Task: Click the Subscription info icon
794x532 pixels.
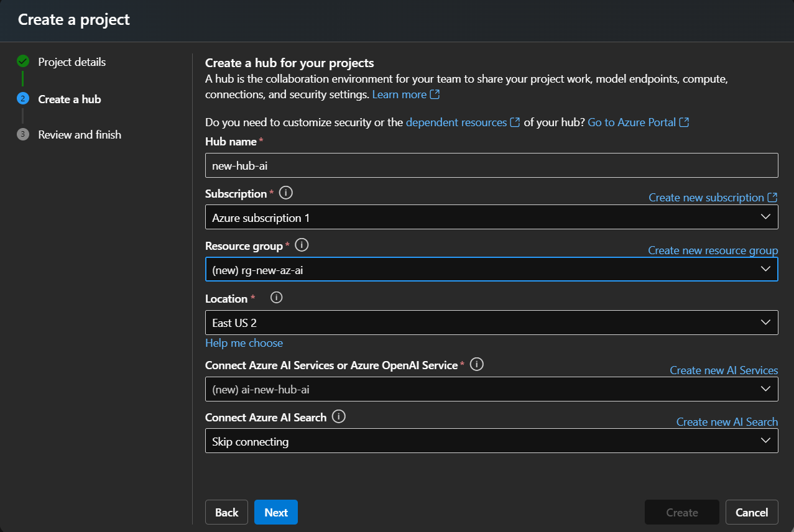Action: click(286, 193)
